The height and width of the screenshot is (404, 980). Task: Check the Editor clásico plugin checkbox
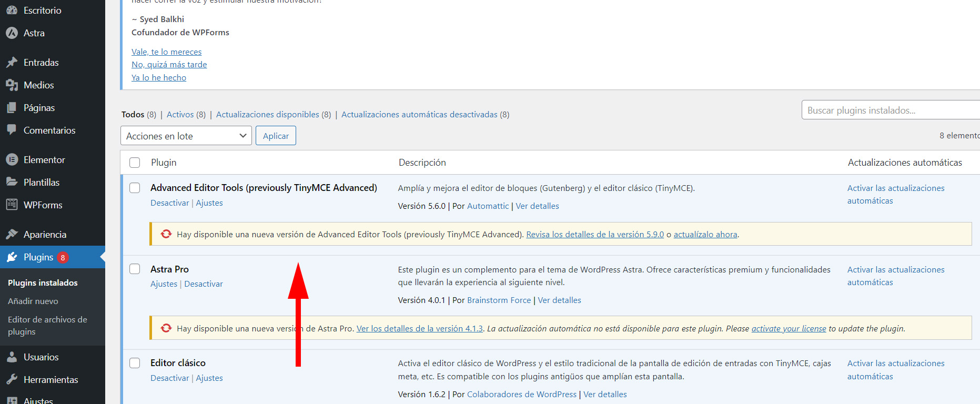pyautogui.click(x=135, y=363)
